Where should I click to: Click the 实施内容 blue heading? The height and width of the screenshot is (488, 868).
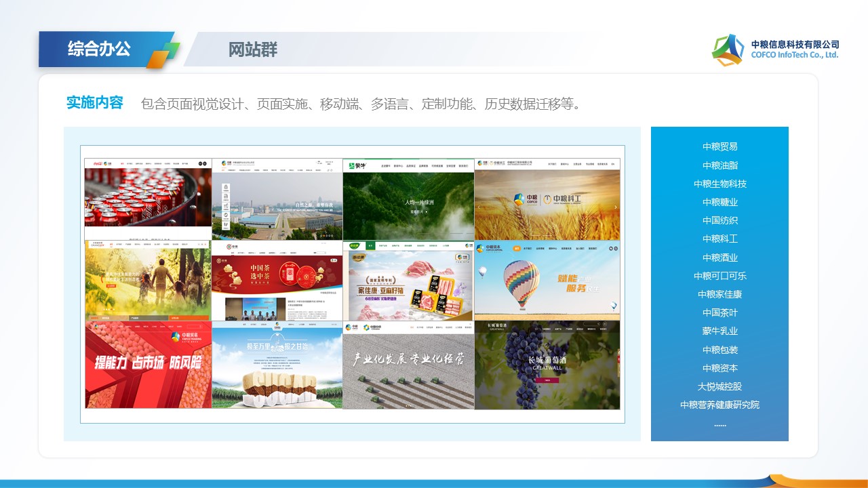tap(95, 103)
